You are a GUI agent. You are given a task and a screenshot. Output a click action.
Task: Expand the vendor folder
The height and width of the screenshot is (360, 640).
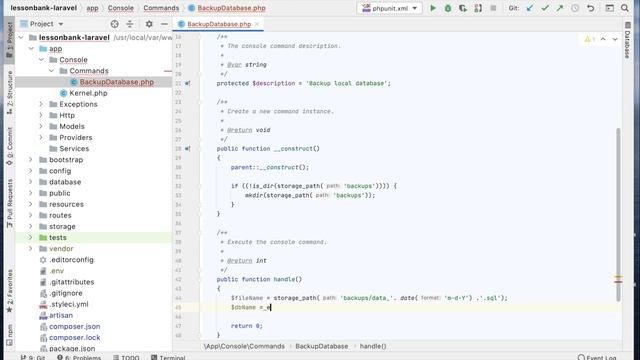click(31, 249)
